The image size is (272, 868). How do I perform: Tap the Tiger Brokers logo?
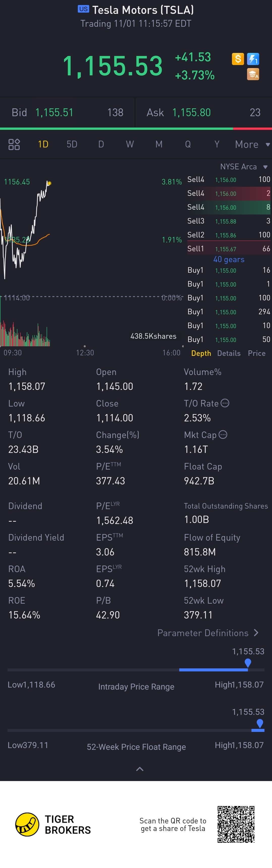[x=53, y=825]
